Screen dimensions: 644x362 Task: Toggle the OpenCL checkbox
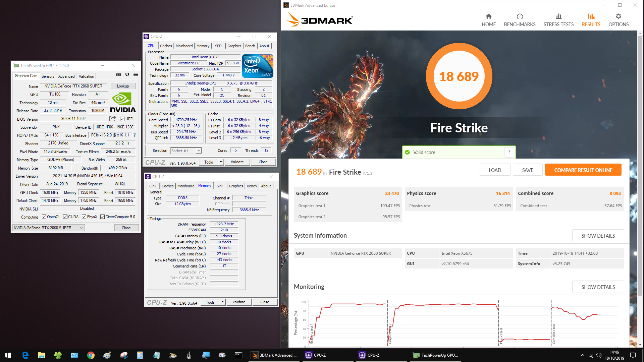click(44, 217)
